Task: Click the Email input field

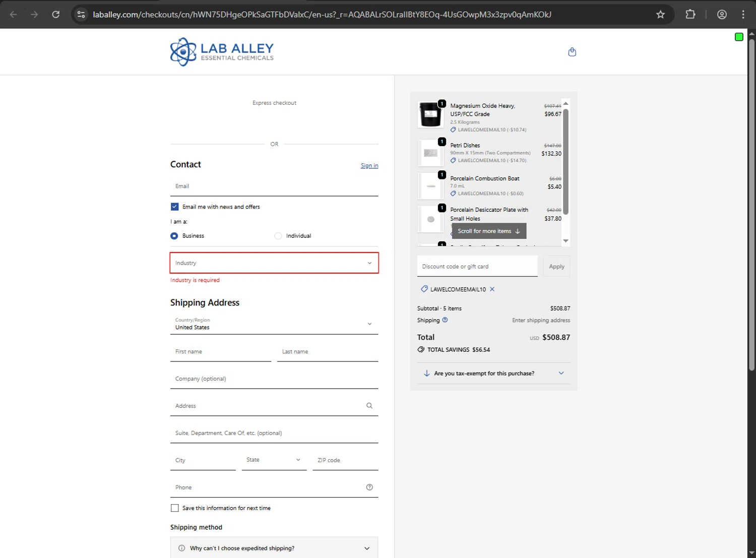Action: point(274,186)
